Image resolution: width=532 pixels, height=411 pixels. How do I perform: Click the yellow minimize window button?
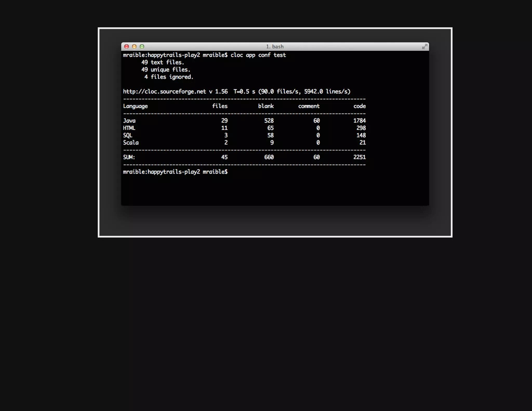click(134, 47)
